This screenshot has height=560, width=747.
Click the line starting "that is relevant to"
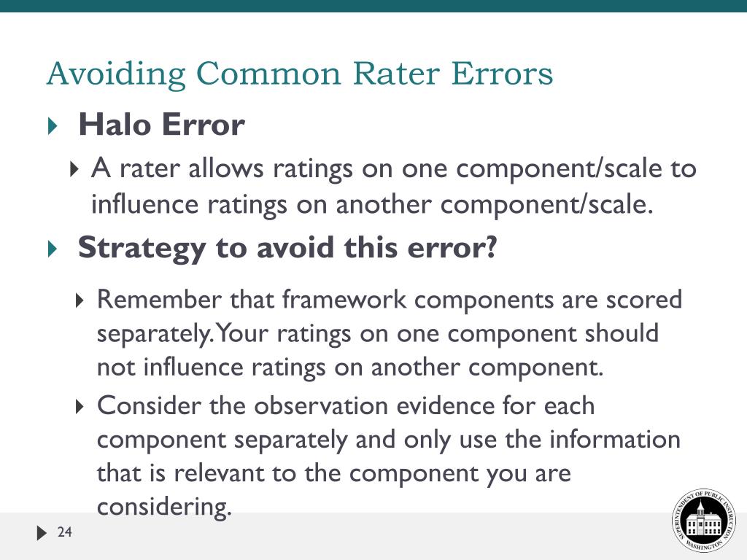[x=333, y=473]
